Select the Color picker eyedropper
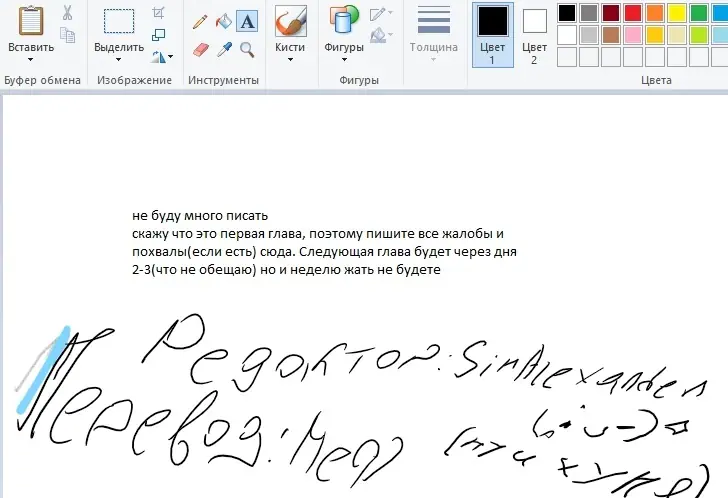This screenshot has width=728, height=498. pyautogui.click(x=223, y=49)
